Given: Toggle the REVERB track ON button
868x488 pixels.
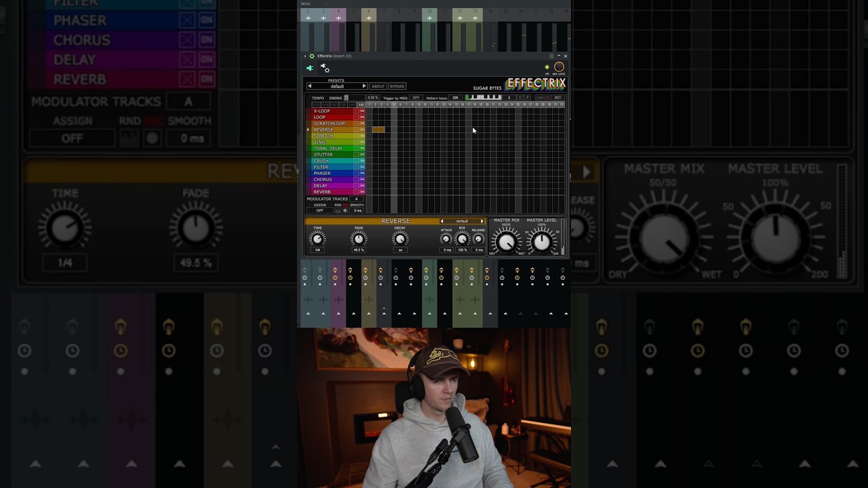Looking at the screenshot, I should 362,192.
